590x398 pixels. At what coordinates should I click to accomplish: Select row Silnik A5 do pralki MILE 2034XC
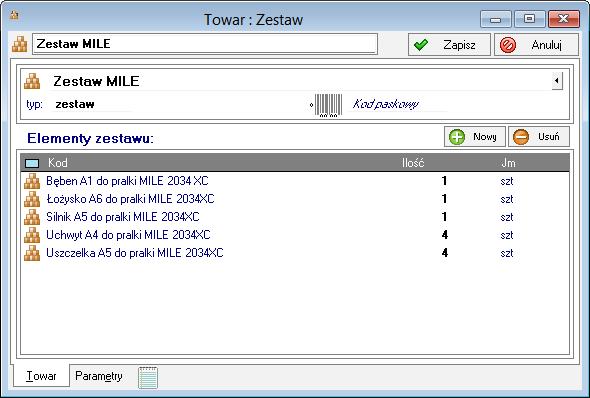pos(295,217)
